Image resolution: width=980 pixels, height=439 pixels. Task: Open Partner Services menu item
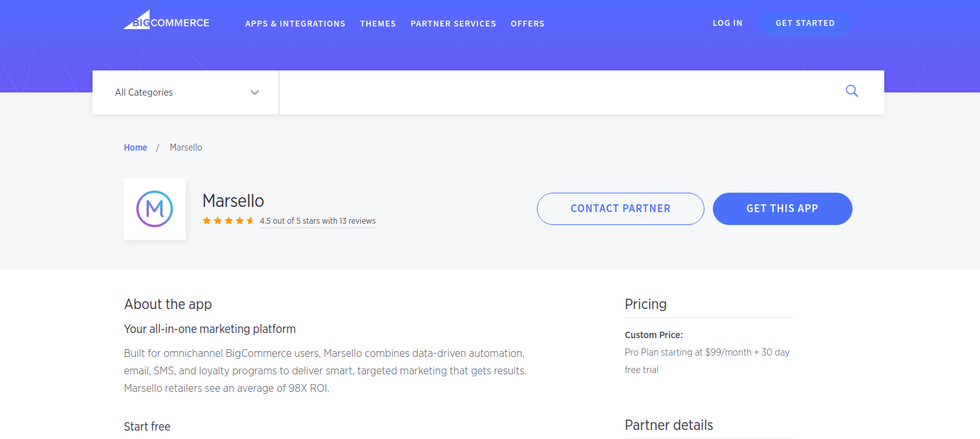click(453, 23)
